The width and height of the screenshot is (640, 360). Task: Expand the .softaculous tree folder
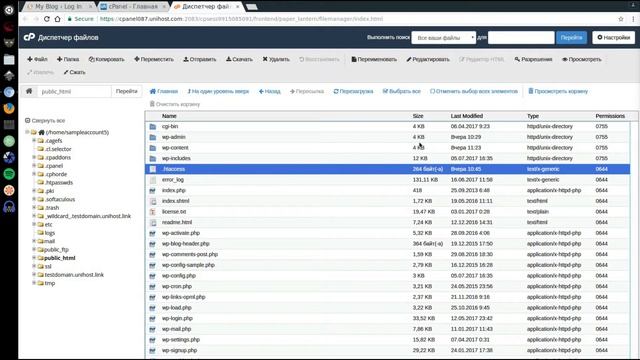(x=34, y=199)
